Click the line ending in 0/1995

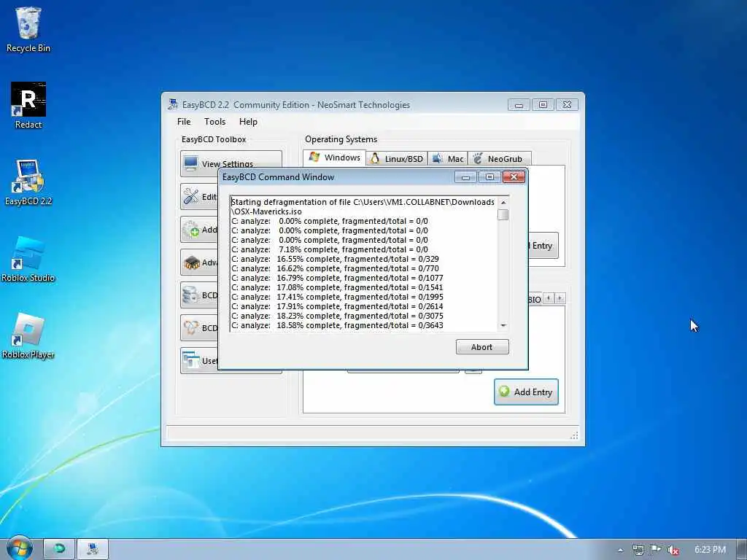[x=337, y=297]
